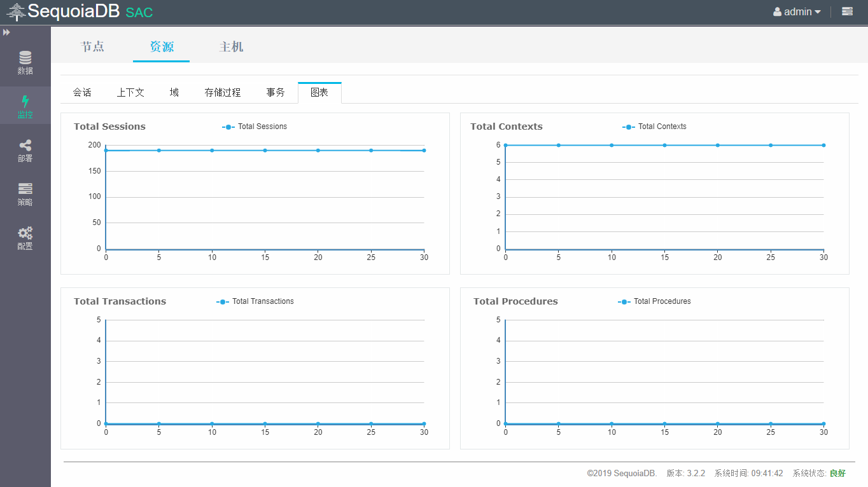The height and width of the screenshot is (487, 868).
Task: Toggle Total Transactions legend series
Action: pyautogui.click(x=255, y=301)
